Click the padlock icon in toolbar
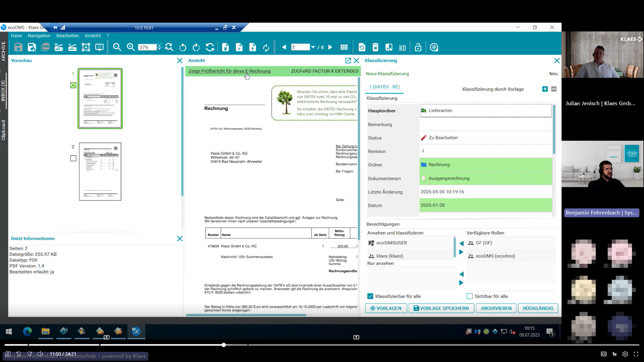The height and width of the screenshot is (362, 644). (x=418, y=47)
